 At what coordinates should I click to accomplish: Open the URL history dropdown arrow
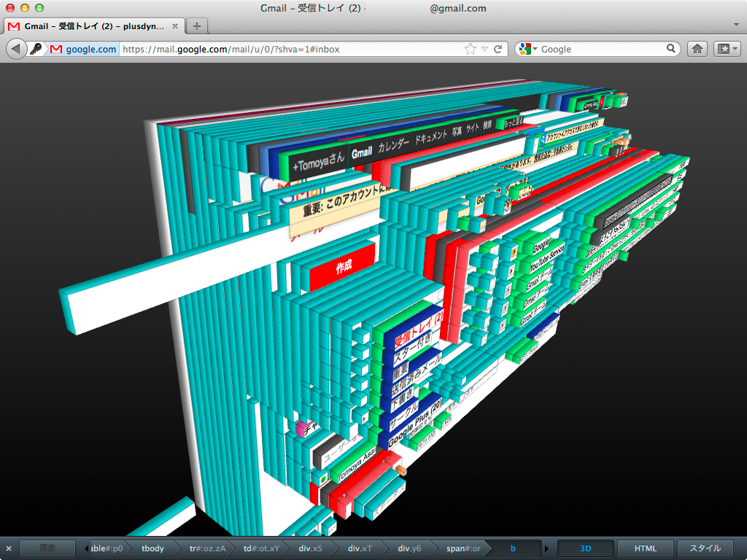(484, 49)
